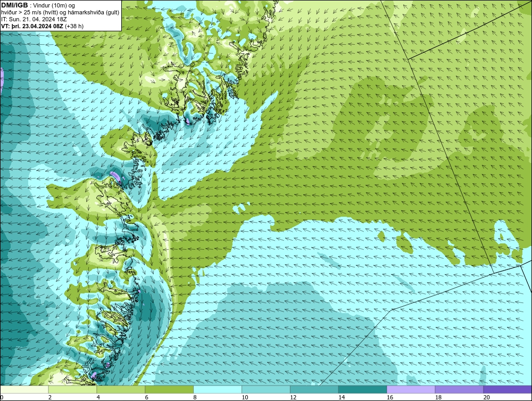Click legend value label '18'

click(438, 397)
